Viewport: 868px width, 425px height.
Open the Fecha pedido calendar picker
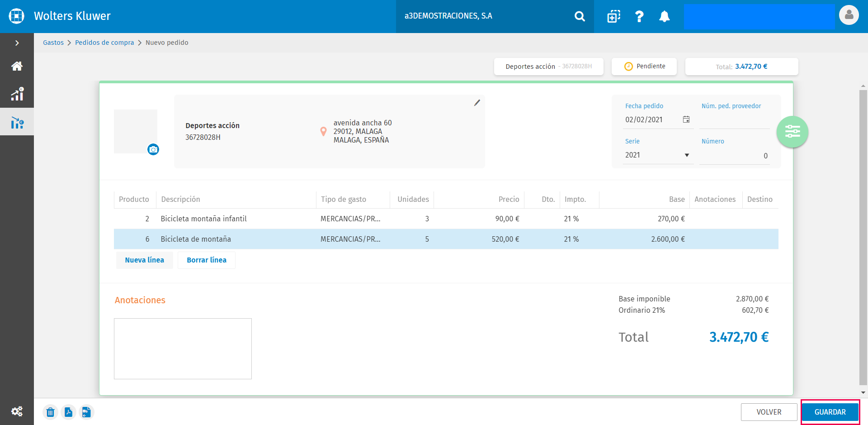(686, 119)
